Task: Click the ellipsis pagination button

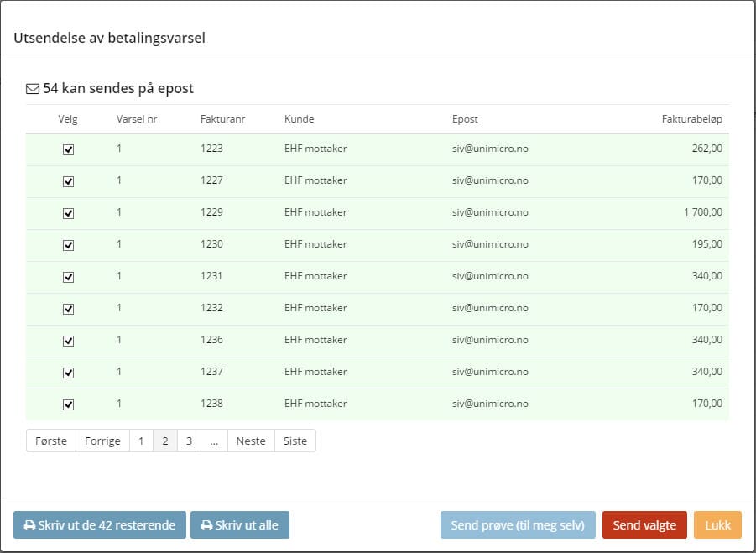Action: [214, 441]
